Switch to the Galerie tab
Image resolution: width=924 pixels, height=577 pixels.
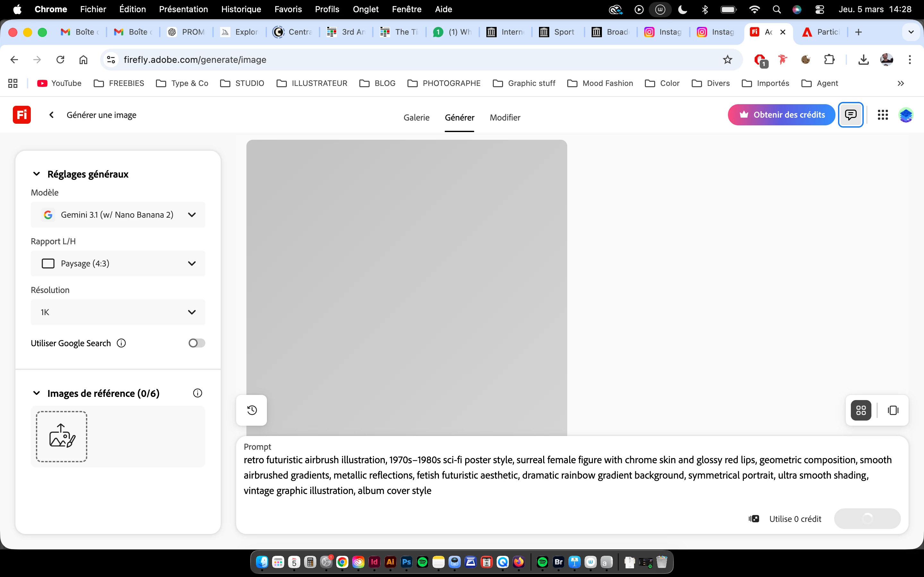point(416,118)
